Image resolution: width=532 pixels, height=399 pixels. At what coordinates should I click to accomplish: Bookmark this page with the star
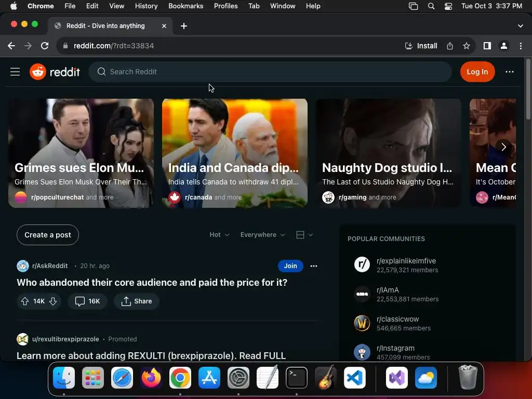tap(467, 46)
